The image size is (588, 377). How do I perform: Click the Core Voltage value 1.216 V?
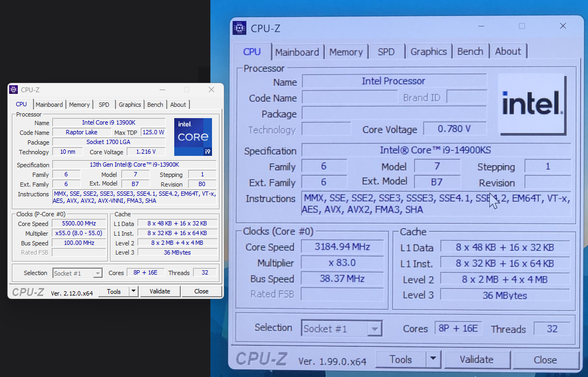(146, 152)
